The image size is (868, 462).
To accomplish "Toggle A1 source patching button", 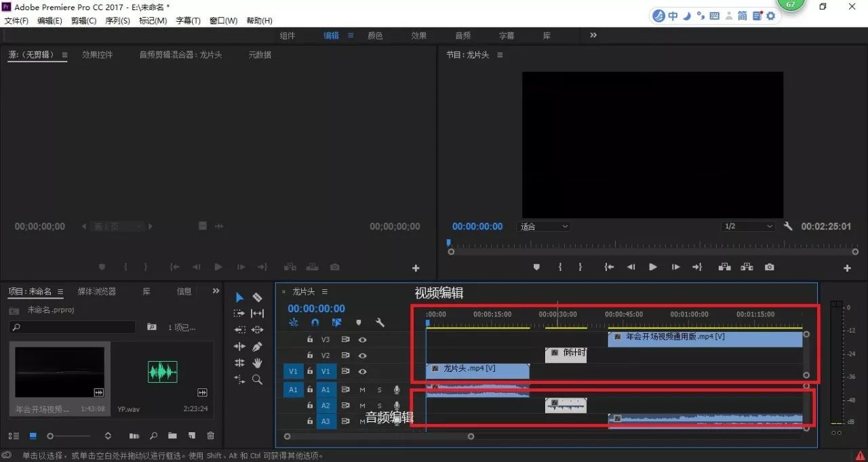I will (x=293, y=390).
